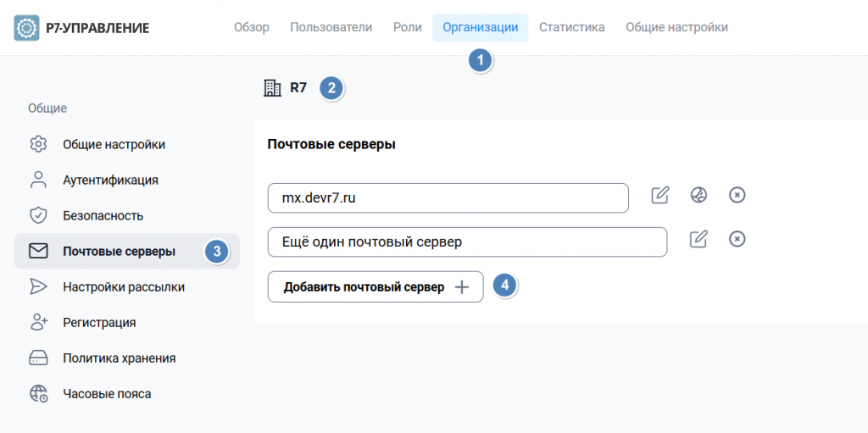Click the shield icon beside Безопасность
Image resolution: width=868 pixels, height=433 pixels.
pyautogui.click(x=38, y=215)
